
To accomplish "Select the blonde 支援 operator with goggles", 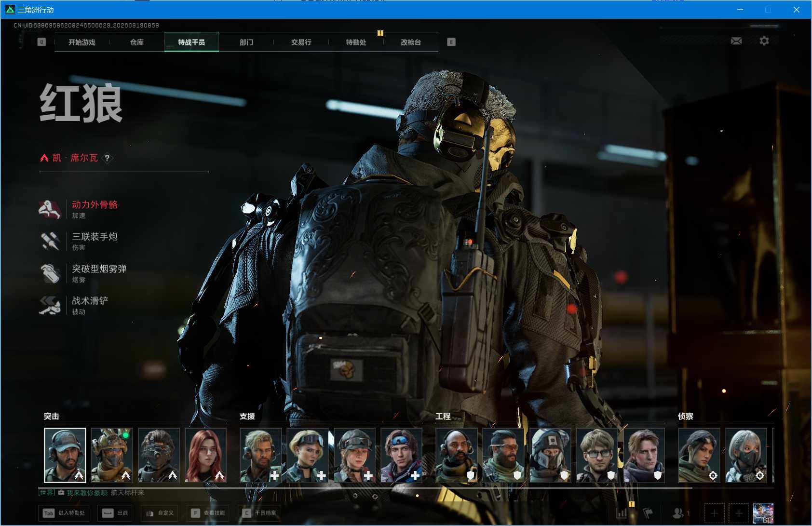I will pos(308,455).
